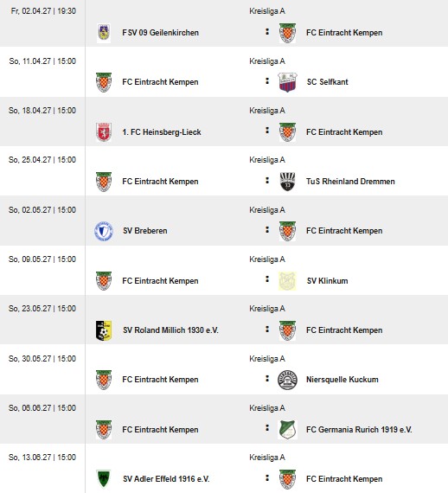Click the Niersquelle Kuckum round crest
Image resolution: width=448 pixels, height=493 pixels.
[287, 380]
